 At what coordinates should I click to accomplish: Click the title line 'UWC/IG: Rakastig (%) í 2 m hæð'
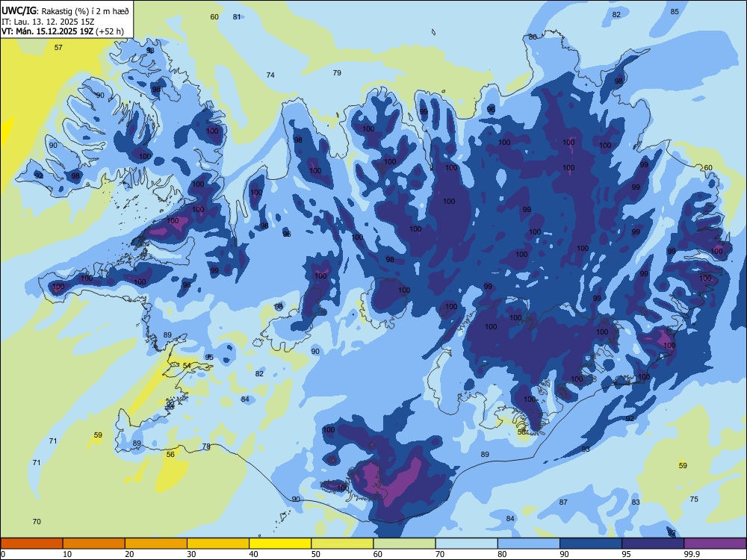click(x=65, y=10)
